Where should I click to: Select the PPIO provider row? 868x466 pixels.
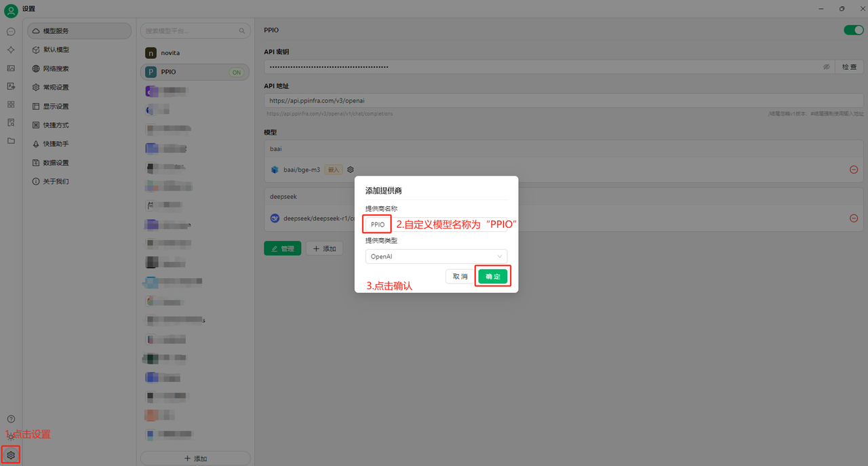point(195,72)
